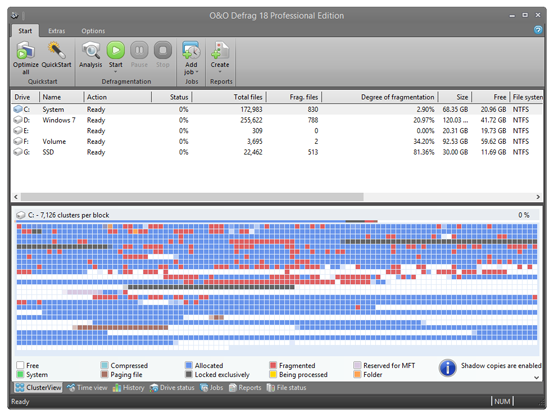Select the G: drive icon
The image size is (554, 418).
click(18, 152)
